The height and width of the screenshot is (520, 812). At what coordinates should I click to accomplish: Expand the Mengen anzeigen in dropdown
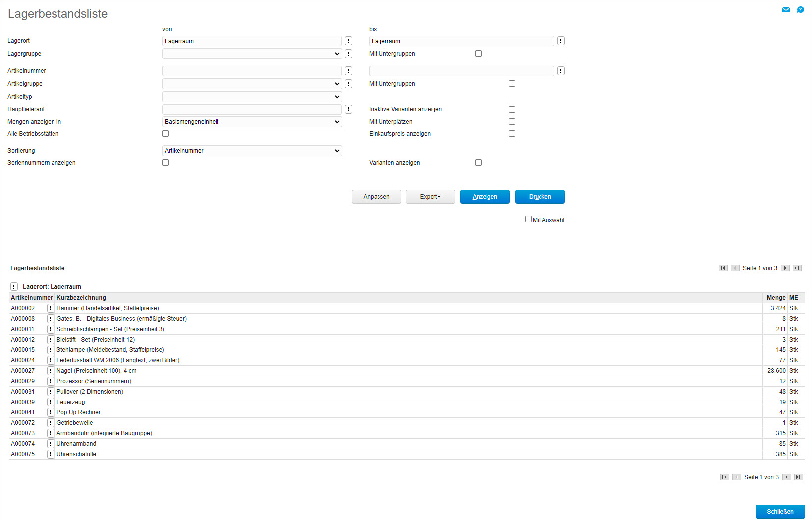(x=252, y=122)
